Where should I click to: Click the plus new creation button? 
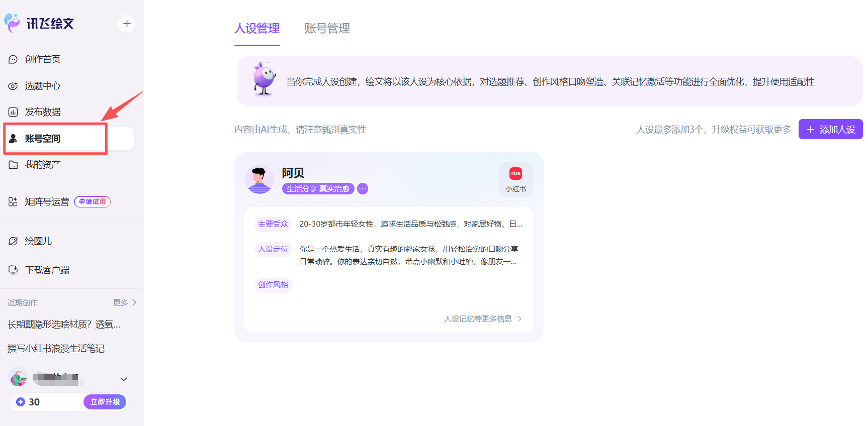(127, 24)
